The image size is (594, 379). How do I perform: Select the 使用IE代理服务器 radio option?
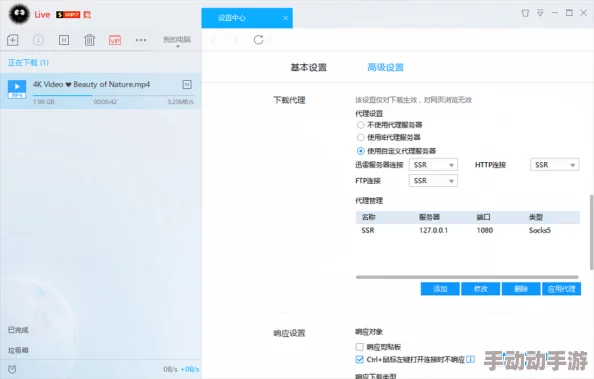click(361, 137)
